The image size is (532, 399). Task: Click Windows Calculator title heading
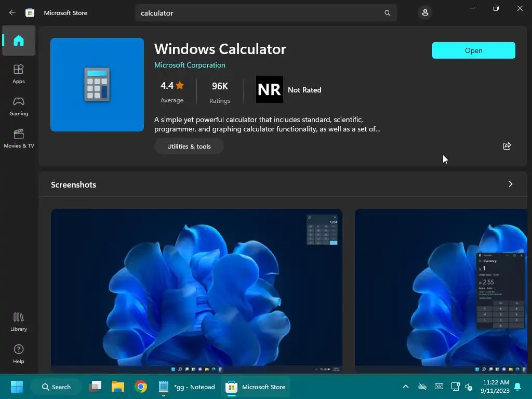coord(220,49)
